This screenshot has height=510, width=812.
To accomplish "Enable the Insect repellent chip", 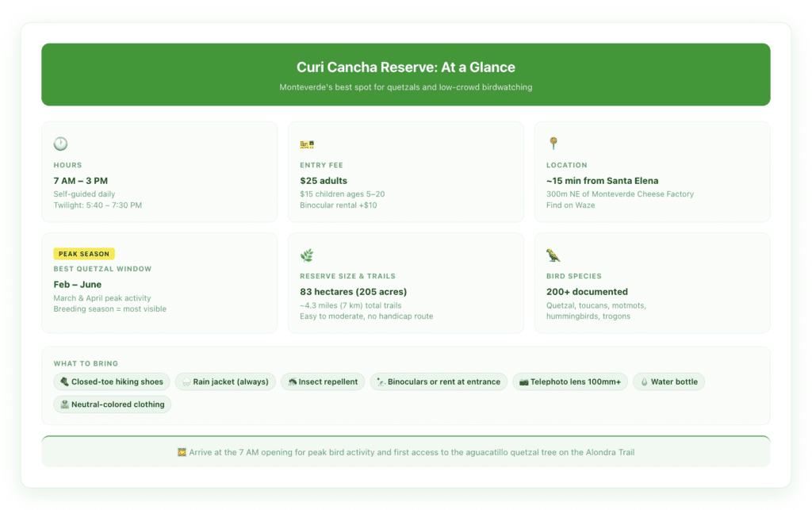I will point(322,382).
